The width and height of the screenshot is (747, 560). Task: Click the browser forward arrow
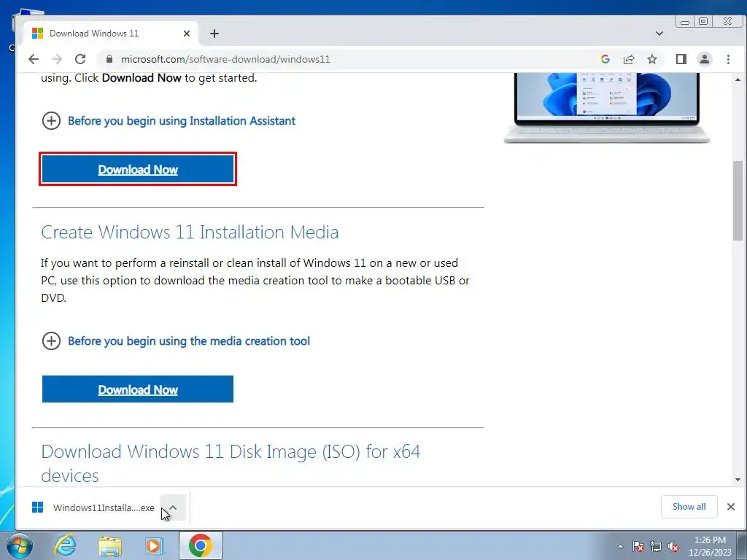[x=57, y=59]
